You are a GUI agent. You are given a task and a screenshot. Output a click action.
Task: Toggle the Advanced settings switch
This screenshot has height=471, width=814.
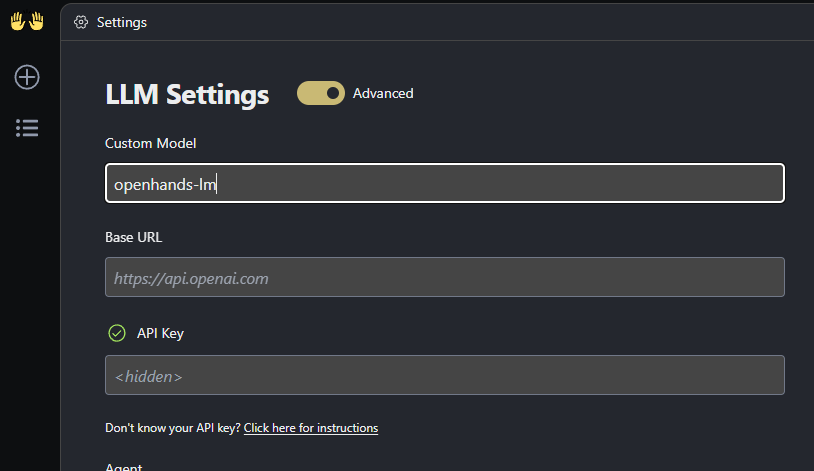pos(321,93)
